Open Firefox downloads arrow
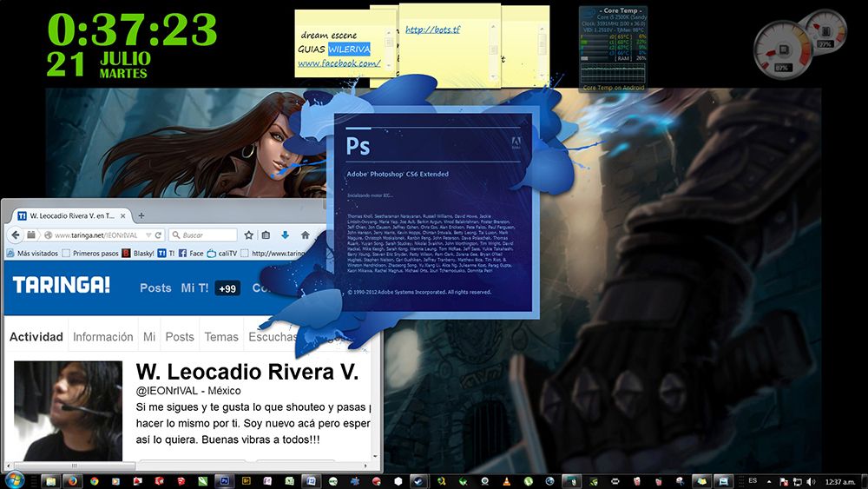 click(x=285, y=235)
